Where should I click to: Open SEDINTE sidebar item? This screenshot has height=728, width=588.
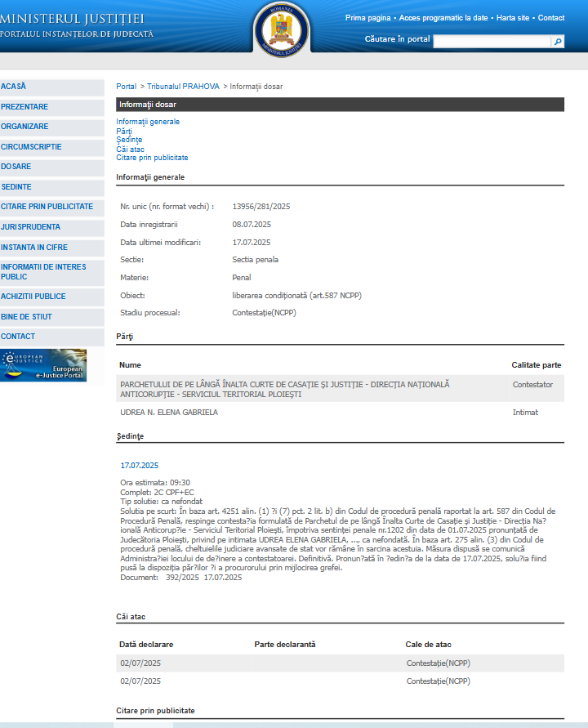(52, 187)
